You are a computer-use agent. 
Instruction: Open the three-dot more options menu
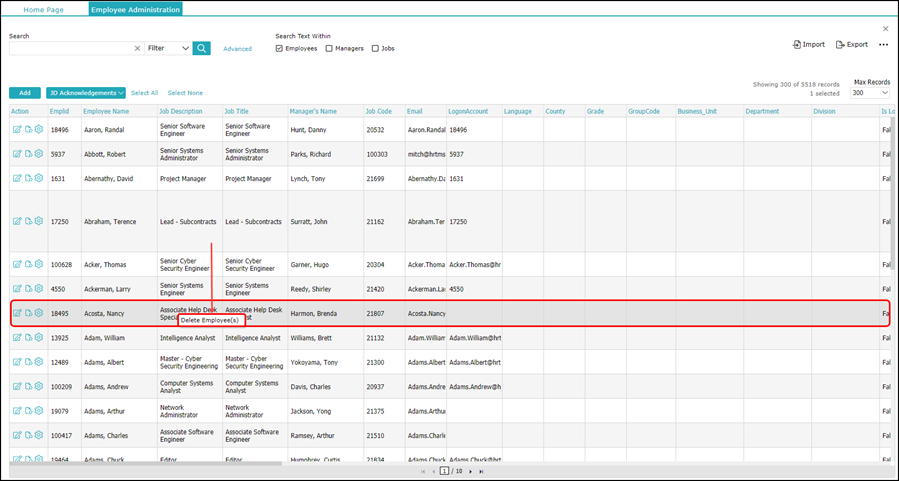pos(883,45)
